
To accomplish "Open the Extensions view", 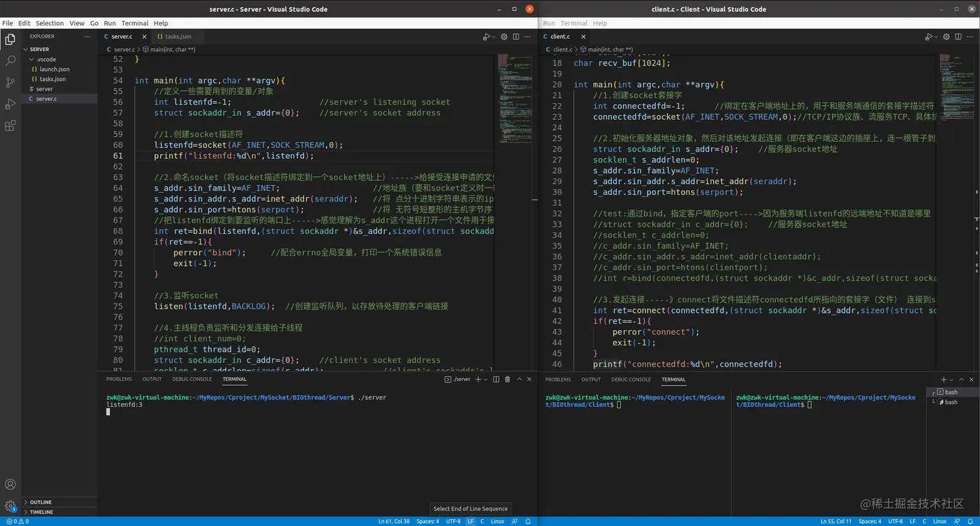I will (10, 126).
